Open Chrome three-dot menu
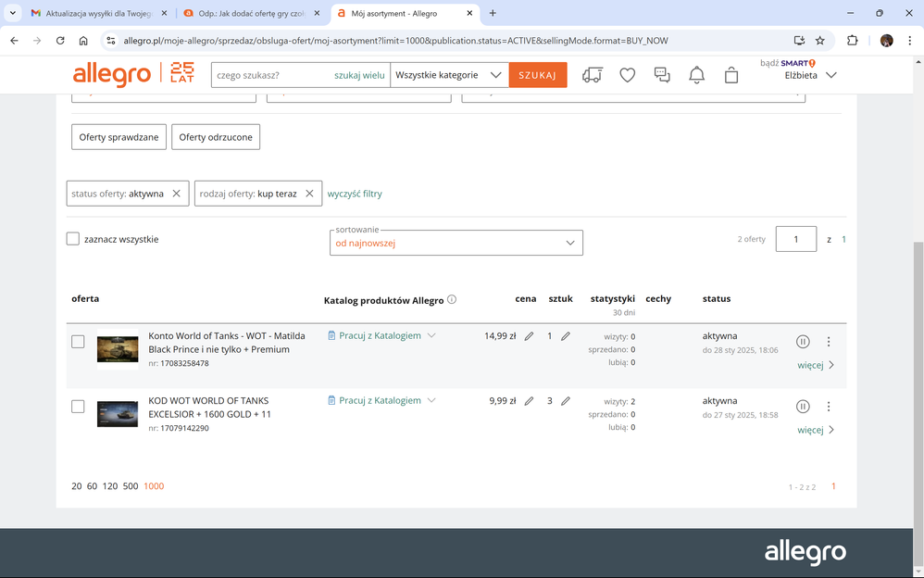This screenshot has width=924, height=578. click(x=910, y=41)
